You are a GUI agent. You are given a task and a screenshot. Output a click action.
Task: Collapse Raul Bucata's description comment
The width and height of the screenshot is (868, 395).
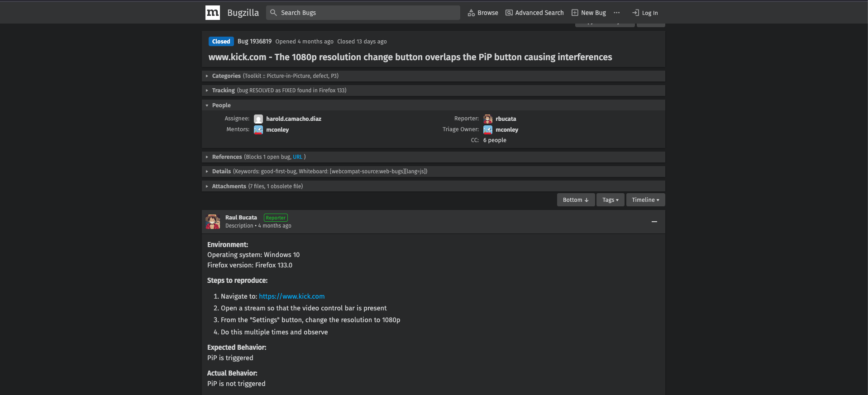654,222
